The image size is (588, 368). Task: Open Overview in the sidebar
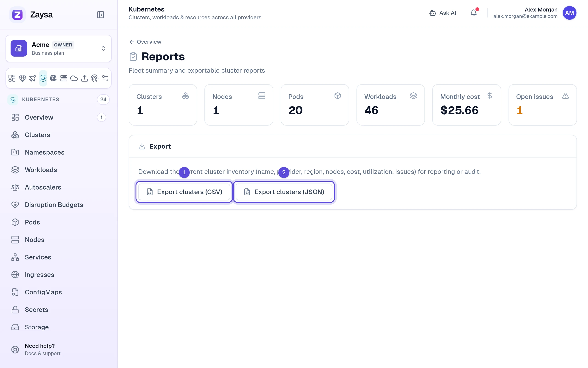click(x=58, y=117)
